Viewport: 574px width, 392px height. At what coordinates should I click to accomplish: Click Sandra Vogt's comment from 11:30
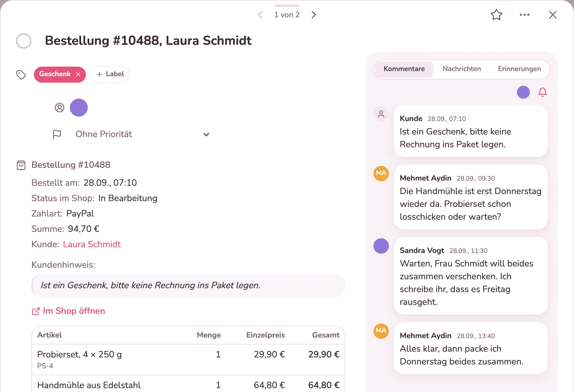[x=471, y=276]
